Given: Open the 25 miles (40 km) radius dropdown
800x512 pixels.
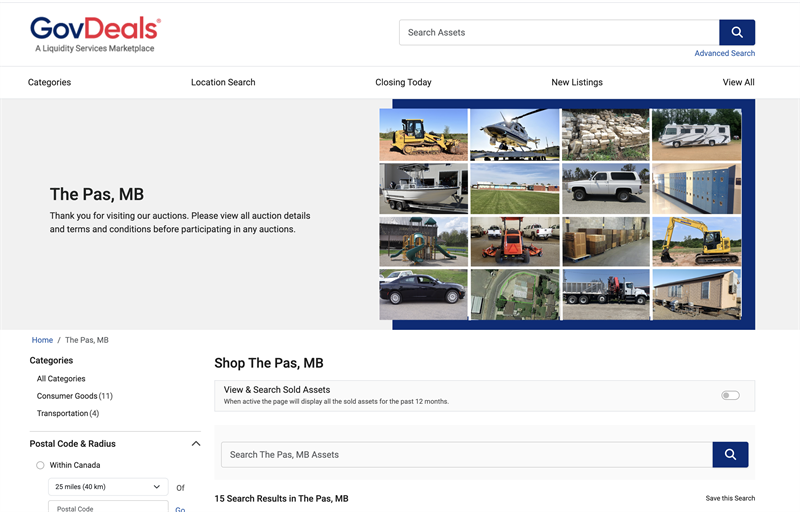Looking at the screenshot, I should (108, 487).
